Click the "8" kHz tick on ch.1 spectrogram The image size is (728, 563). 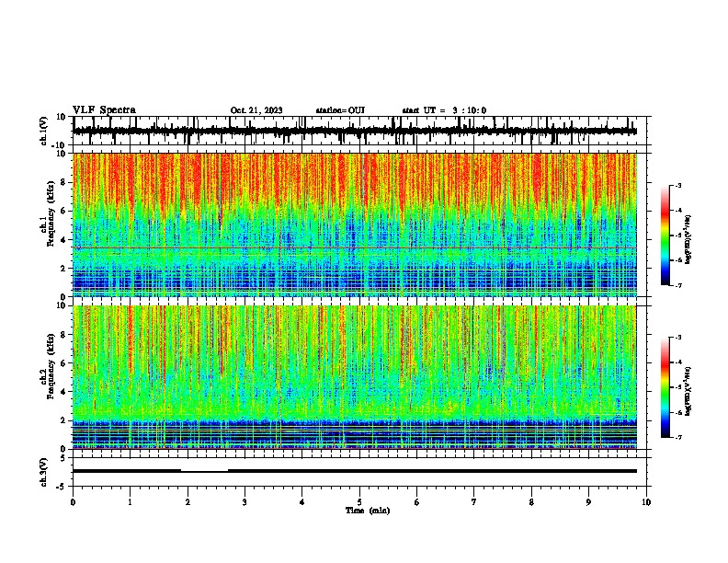[x=63, y=182]
